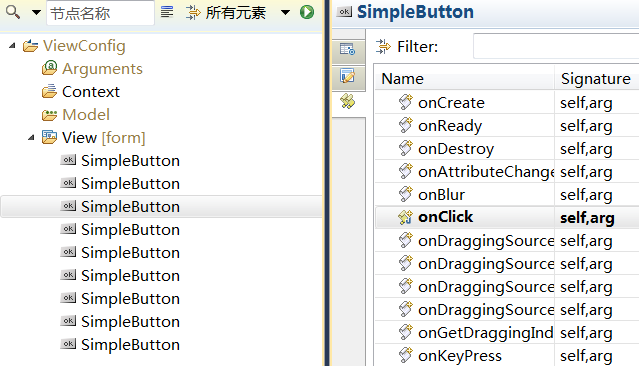
Task: Select the Context node
Action: point(91,92)
